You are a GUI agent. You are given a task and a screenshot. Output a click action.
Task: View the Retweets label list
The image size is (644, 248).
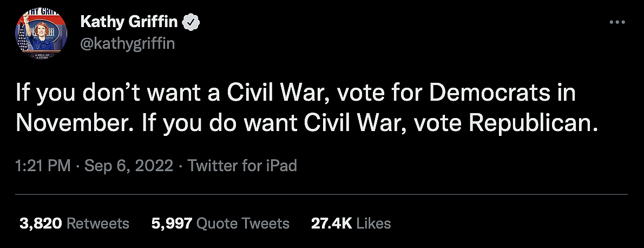click(x=98, y=223)
